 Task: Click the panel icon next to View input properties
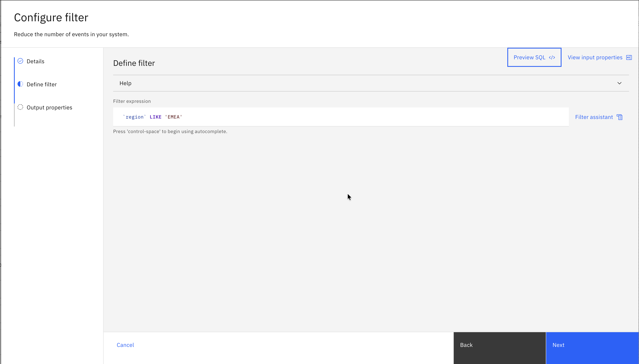pos(629,57)
